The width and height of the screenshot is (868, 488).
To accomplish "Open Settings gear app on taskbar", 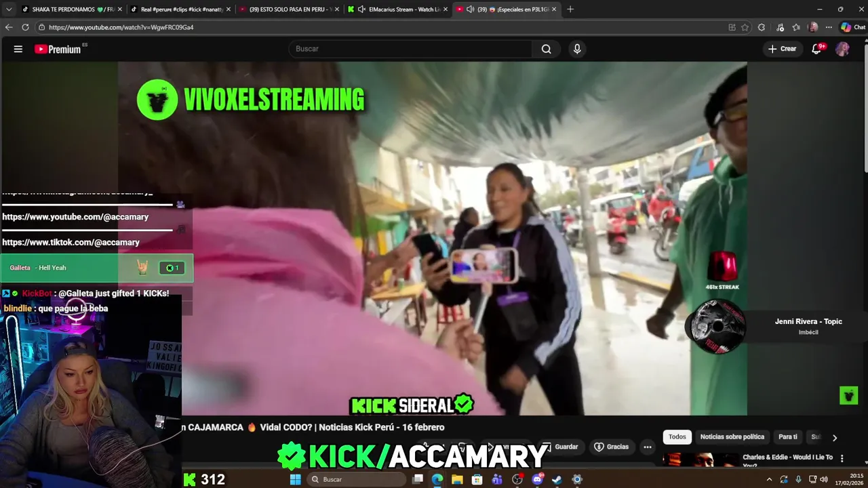I will tap(577, 479).
